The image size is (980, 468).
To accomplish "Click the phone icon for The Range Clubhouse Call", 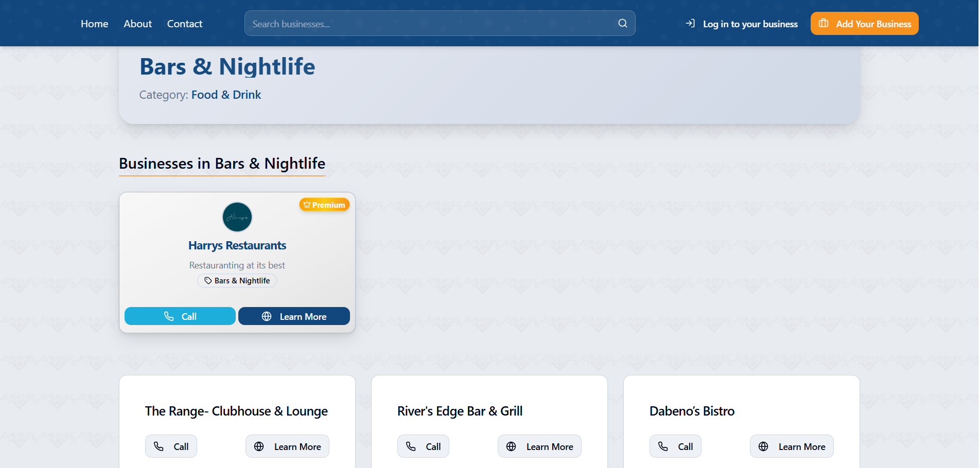I will (159, 446).
